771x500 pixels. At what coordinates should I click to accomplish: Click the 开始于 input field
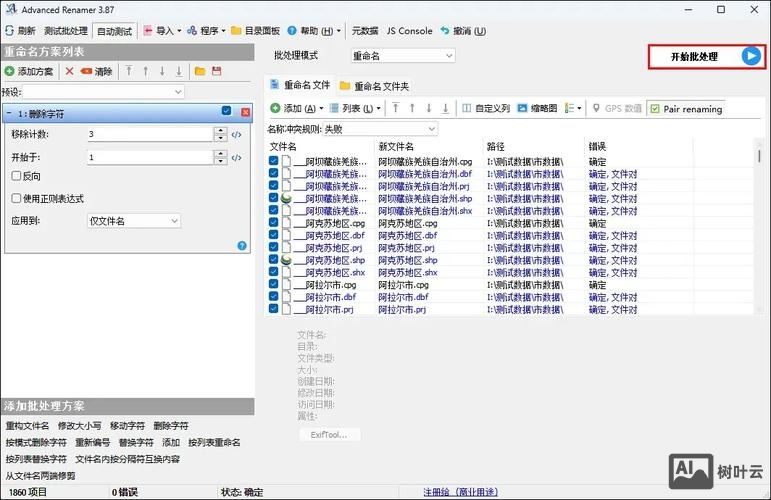pyautogui.click(x=150, y=157)
